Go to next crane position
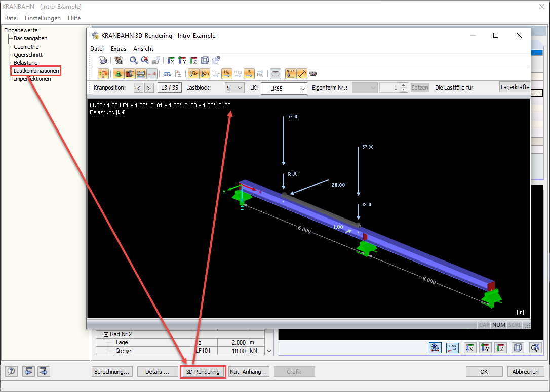The image size is (550, 392). point(149,88)
